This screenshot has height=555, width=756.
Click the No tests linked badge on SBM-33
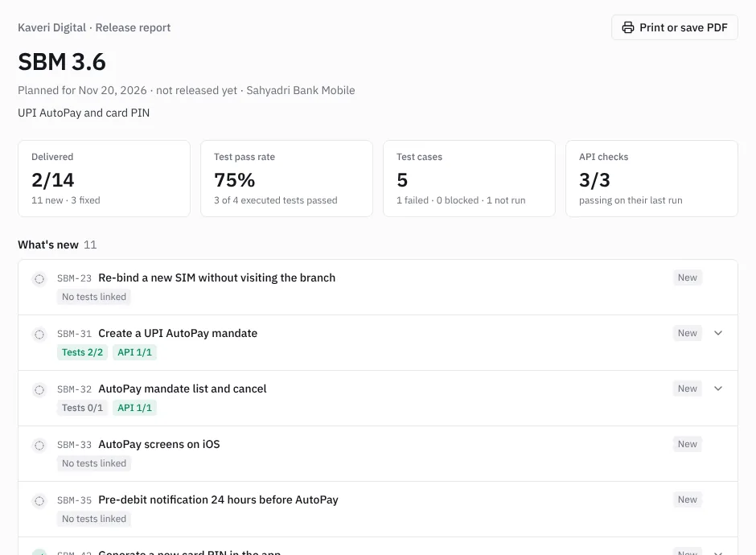[94, 463]
